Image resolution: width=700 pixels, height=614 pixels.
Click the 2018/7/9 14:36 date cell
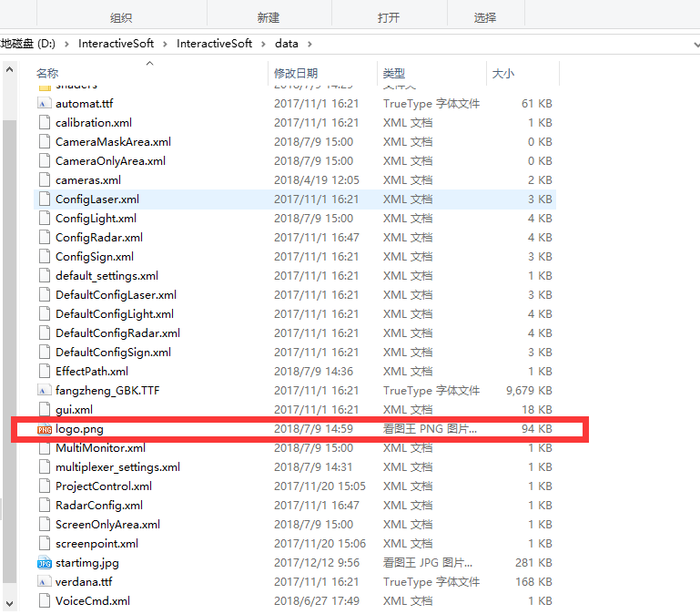click(313, 372)
